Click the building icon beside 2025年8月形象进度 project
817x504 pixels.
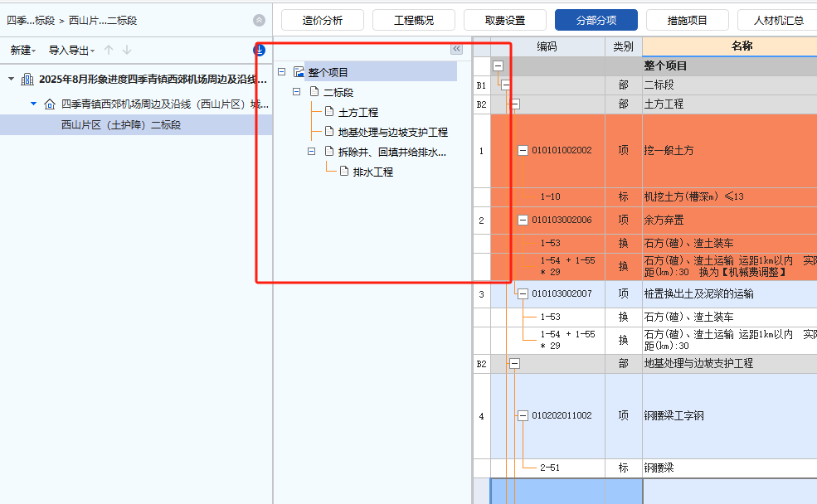pos(27,80)
